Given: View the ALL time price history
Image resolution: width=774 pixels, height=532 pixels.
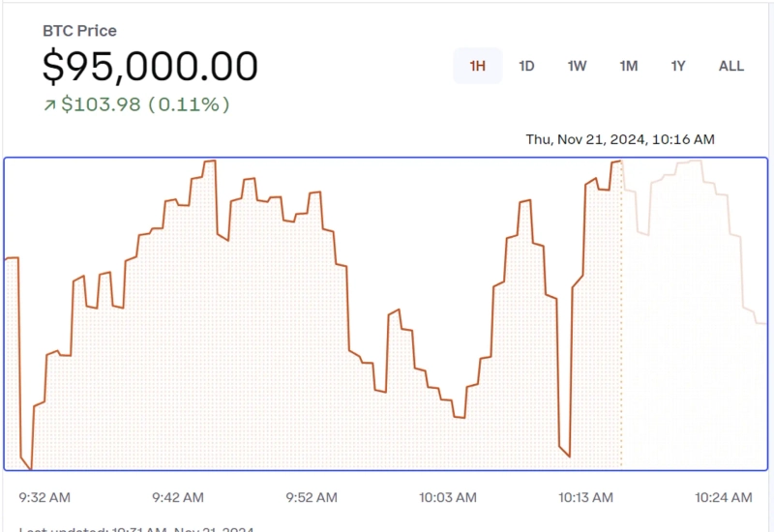Looking at the screenshot, I should coord(731,66).
